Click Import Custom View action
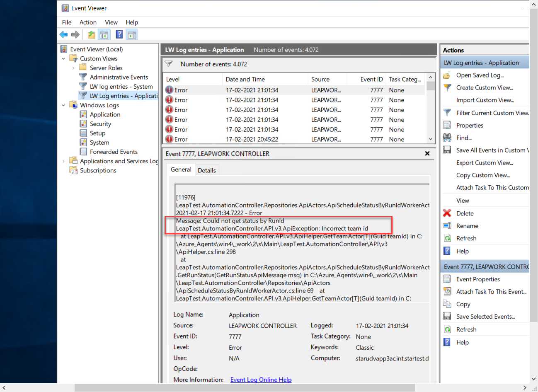Image resolution: width=538 pixels, height=392 pixels. point(485,100)
